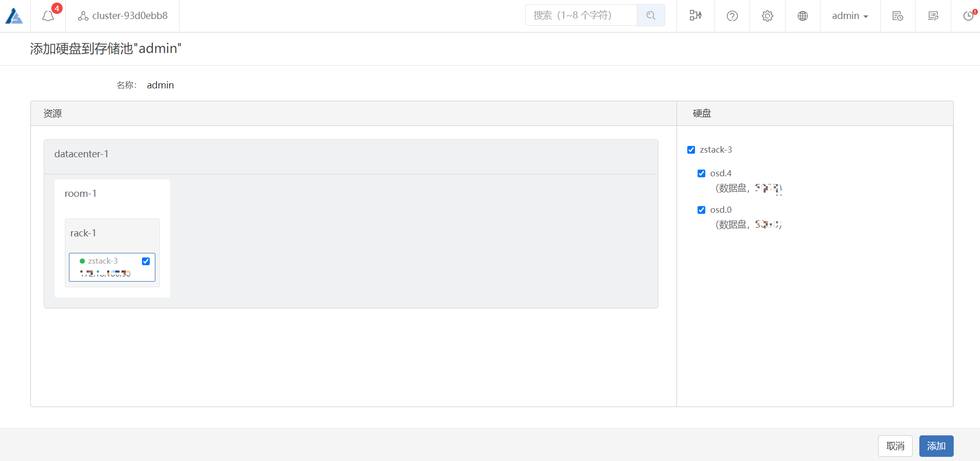Open the settings gear icon
This screenshot has height=461, width=980.
tap(767, 16)
